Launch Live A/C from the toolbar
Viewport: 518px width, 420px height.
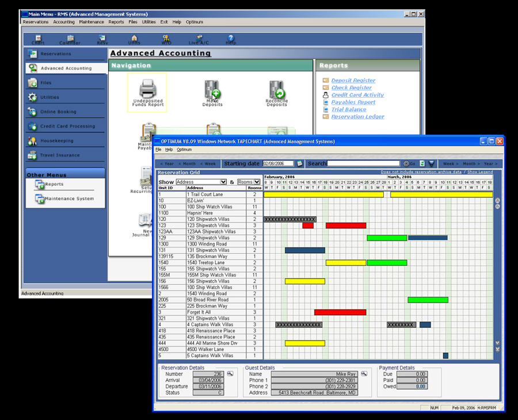(198, 39)
